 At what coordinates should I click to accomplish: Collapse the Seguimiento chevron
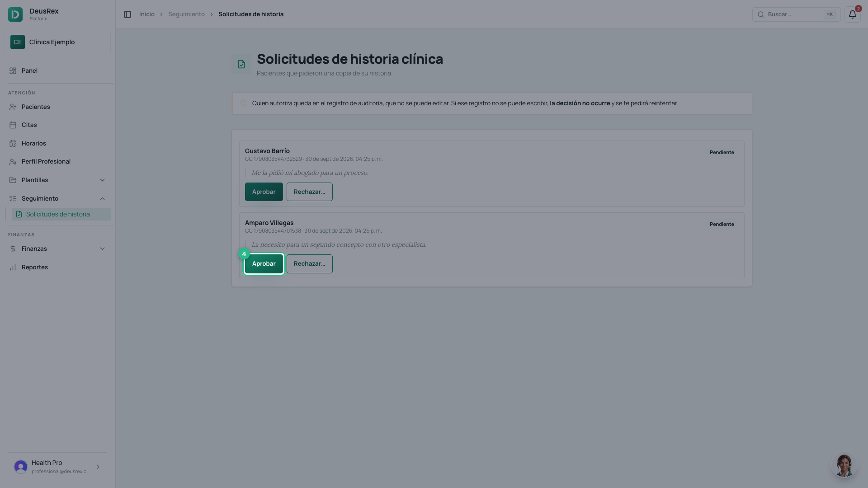pyautogui.click(x=102, y=199)
